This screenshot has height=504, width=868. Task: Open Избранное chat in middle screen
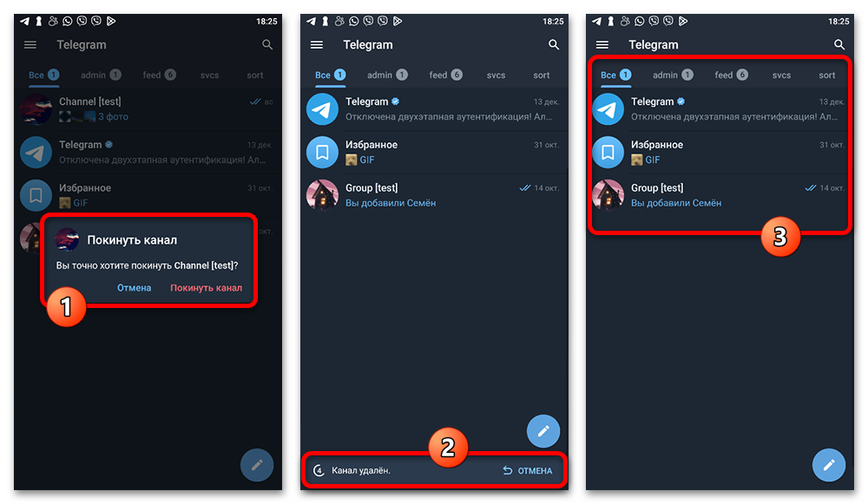pos(434,152)
